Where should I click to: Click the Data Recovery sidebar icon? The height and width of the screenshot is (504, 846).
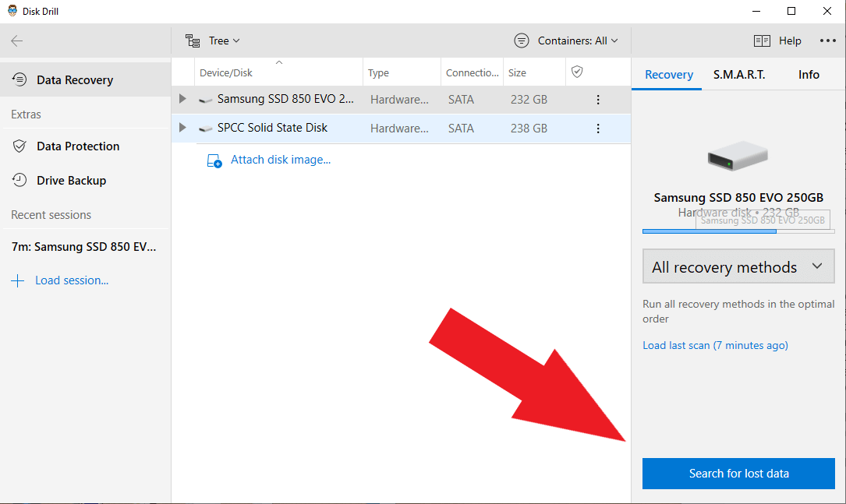point(19,79)
